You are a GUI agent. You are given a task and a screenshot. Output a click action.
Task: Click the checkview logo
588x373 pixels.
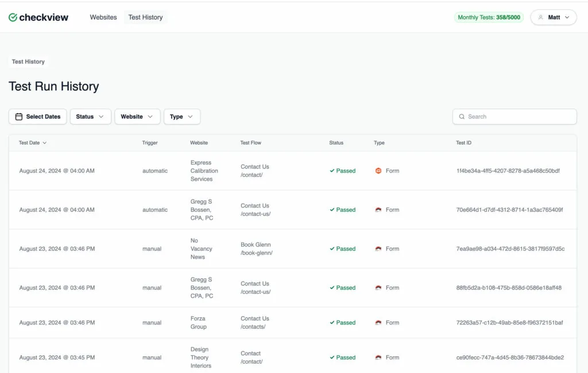tap(38, 17)
